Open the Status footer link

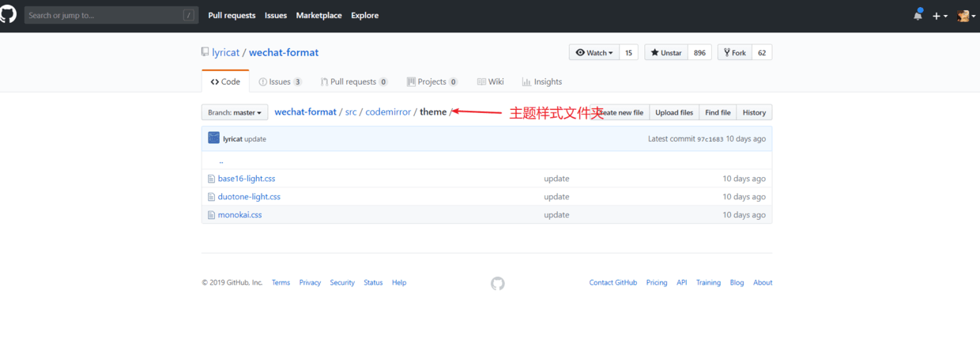373,282
